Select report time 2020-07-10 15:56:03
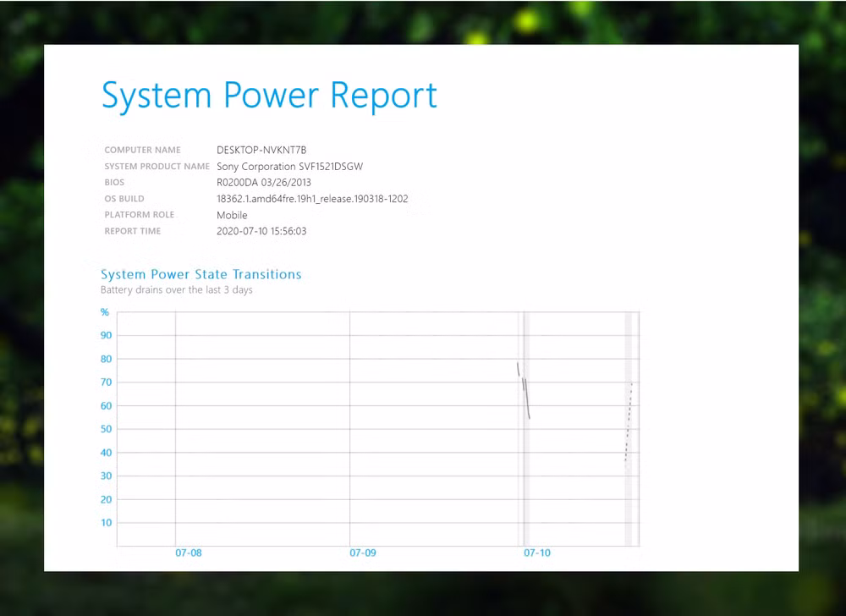This screenshot has width=846, height=616. tap(261, 231)
